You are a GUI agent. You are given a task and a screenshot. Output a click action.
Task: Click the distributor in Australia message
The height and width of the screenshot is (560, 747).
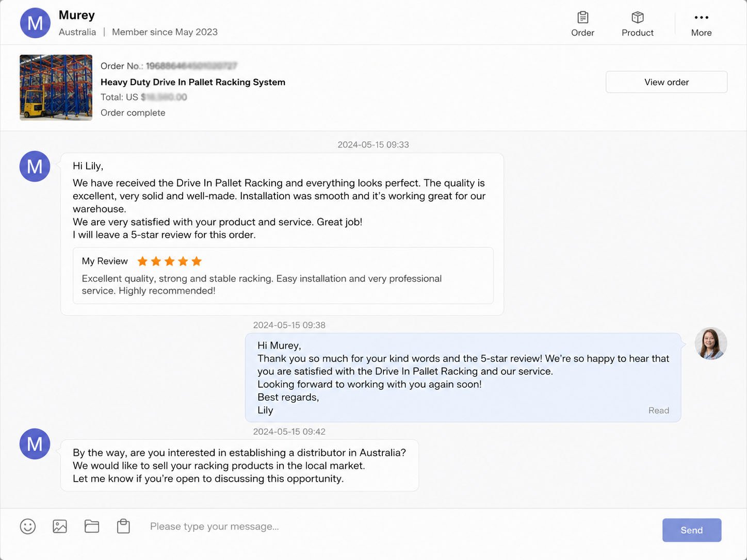click(x=239, y=466)
